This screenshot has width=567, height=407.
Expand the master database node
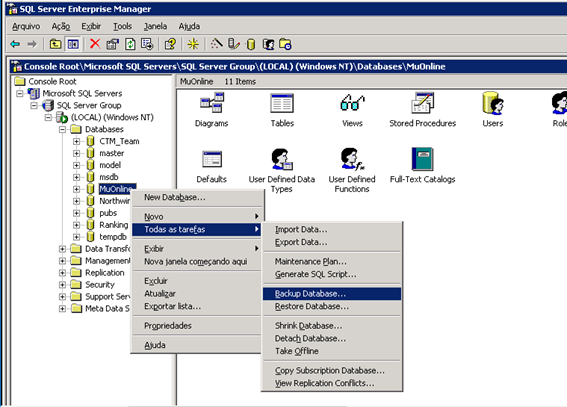click(x=76, y=153)
